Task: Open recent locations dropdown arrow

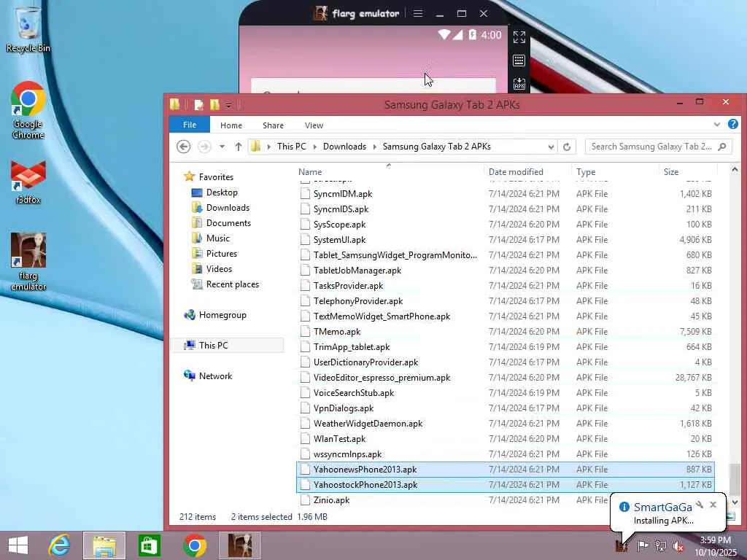Action: [222, 147]
